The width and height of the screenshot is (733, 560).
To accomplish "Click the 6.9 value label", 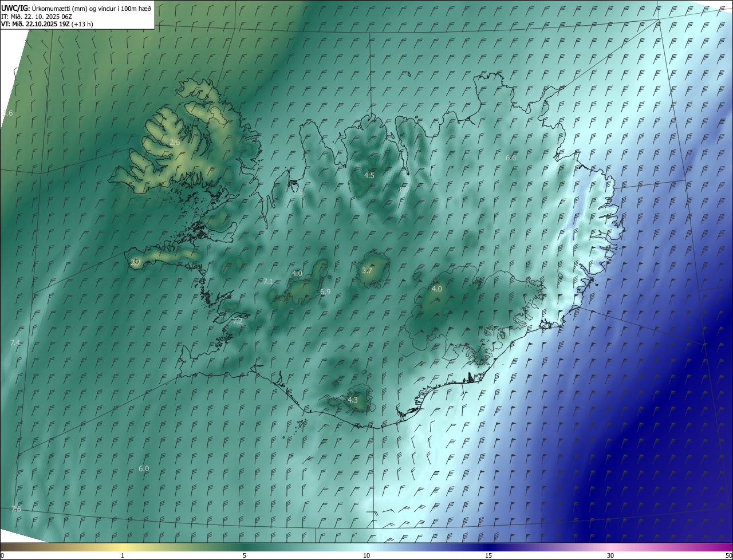I will (325, 291).
